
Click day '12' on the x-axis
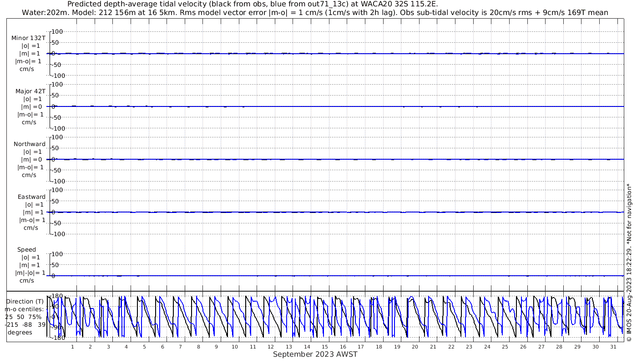click(x=271, y=347)
